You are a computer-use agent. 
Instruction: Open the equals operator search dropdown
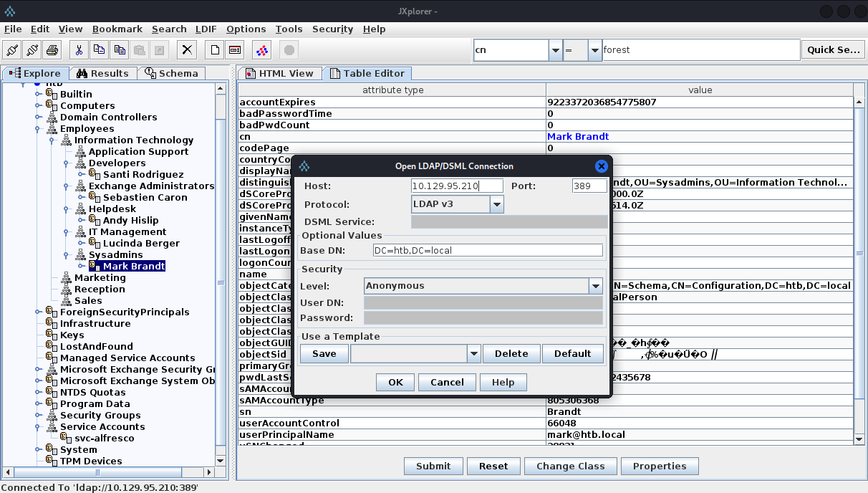tap(595, 50)
